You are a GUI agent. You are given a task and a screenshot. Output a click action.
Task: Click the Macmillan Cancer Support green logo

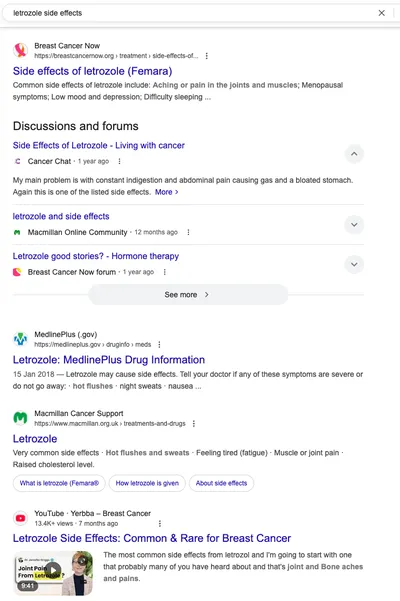[x=20, y=418]
